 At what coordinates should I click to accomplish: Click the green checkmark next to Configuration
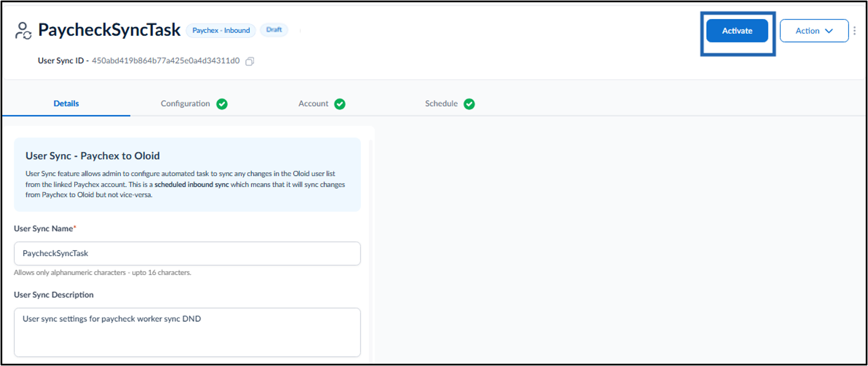tap(222, 104)
